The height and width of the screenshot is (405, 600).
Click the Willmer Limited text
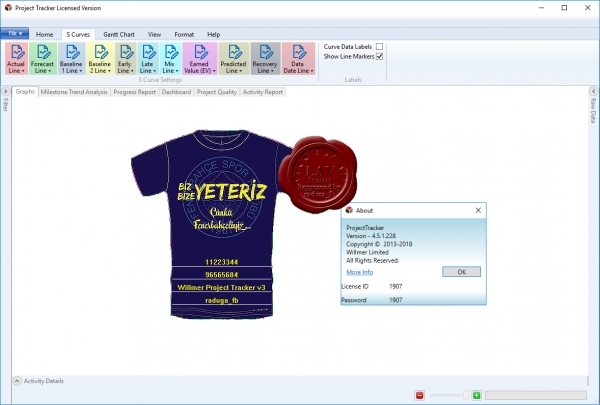click(x=367, y=252)
